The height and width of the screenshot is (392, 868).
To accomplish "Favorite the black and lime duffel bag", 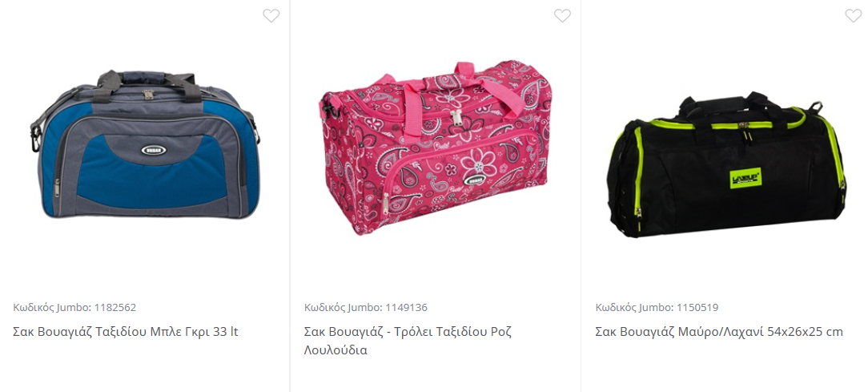I will 853,15.
